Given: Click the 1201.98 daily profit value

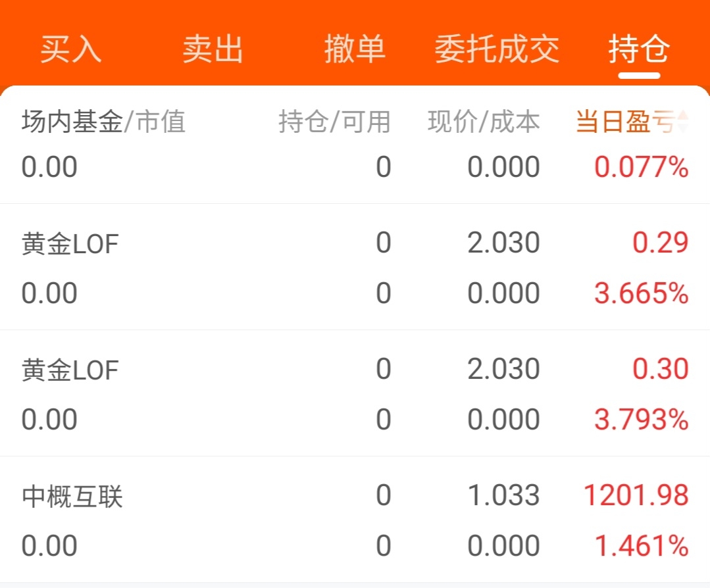Looking at the screenshot, I should [636, 496].
